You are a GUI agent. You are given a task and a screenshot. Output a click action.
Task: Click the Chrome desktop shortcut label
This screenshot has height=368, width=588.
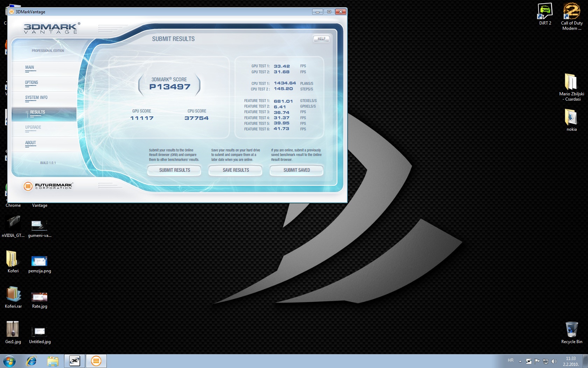pyautogui.click(x=13, y=205)
